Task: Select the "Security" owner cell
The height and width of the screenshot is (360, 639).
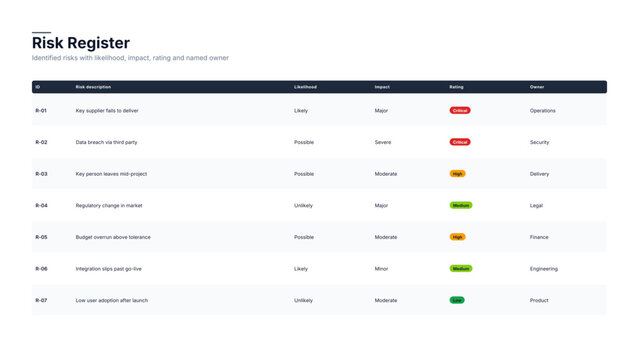Action: coord(540,142)
